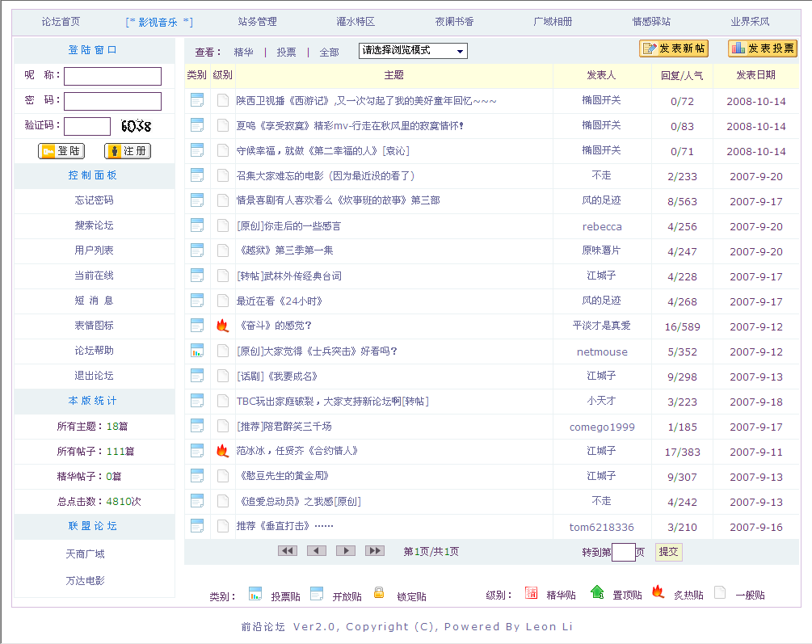Open the 请选择浏览模式 dropdown
The image size is (812, 644).
click(x=413, y=51)
